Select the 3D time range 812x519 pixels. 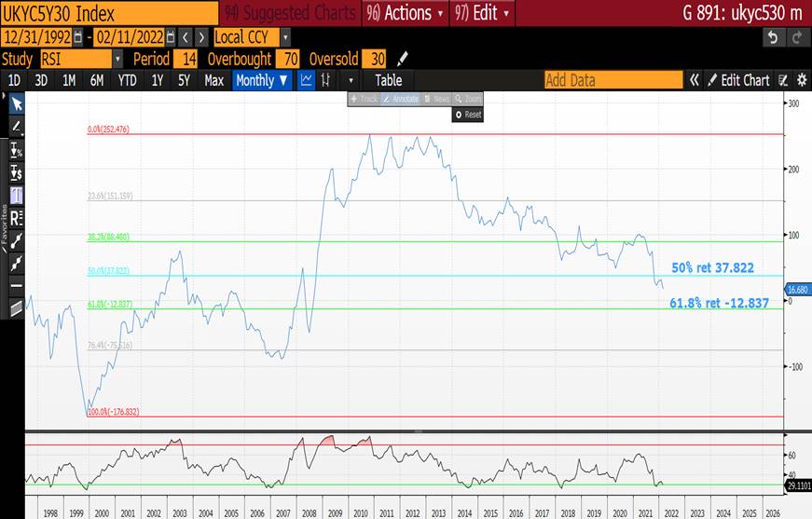(41, 80)
